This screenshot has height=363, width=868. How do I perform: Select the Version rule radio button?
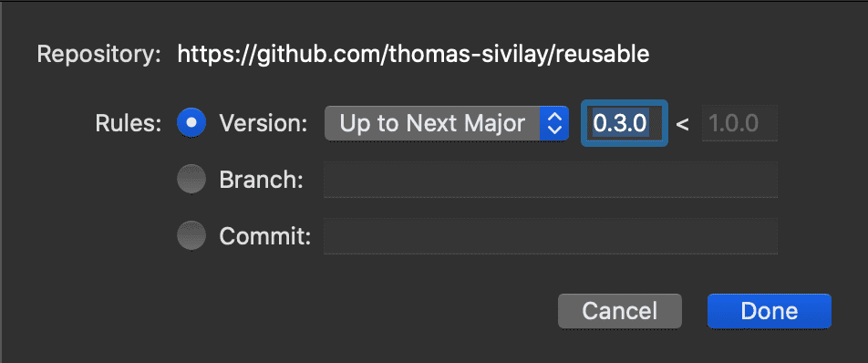[191, 123]
